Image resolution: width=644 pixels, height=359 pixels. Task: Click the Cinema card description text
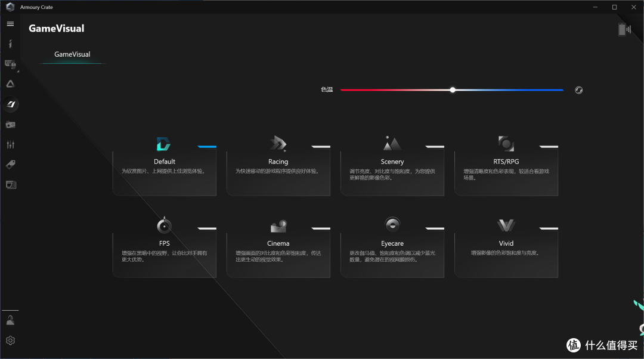[278, 256]
